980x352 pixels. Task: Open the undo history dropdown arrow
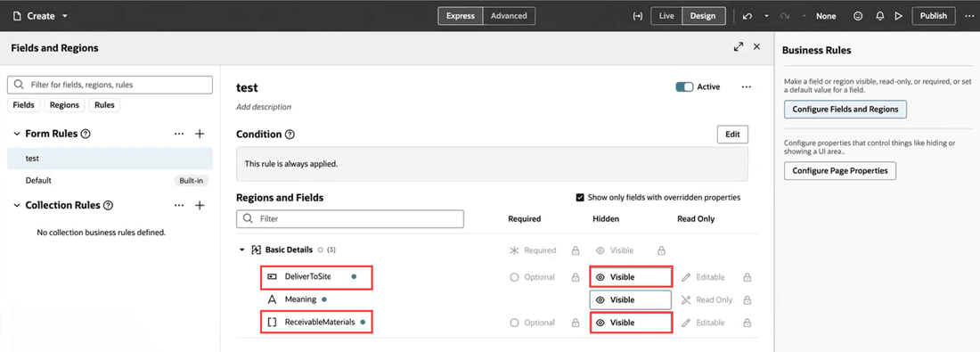766,16
